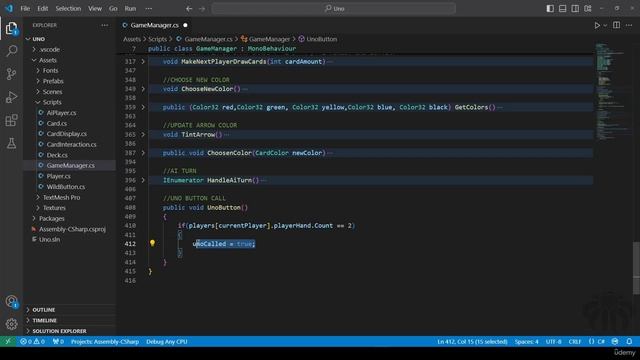This screenshot has height=360, width=640.
Task: Open the Search view in activity bar
Action: coord(11,51)
